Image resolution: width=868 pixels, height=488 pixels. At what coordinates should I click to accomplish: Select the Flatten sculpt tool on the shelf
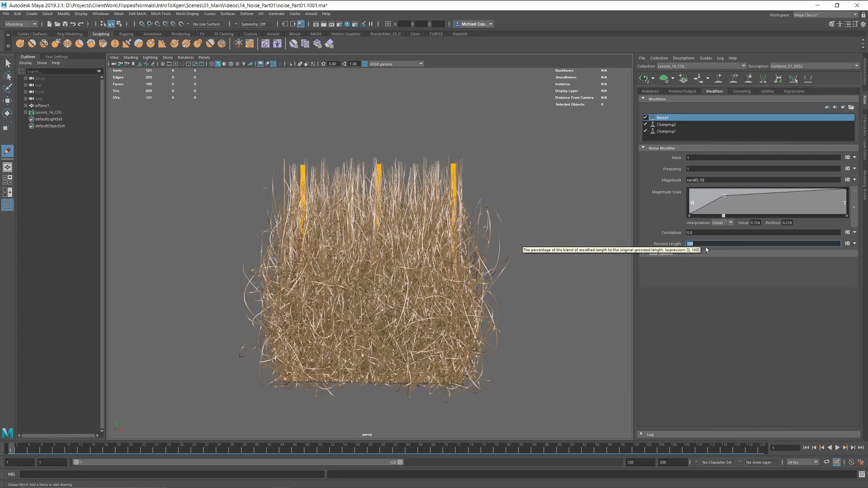[x=80, y=43]
